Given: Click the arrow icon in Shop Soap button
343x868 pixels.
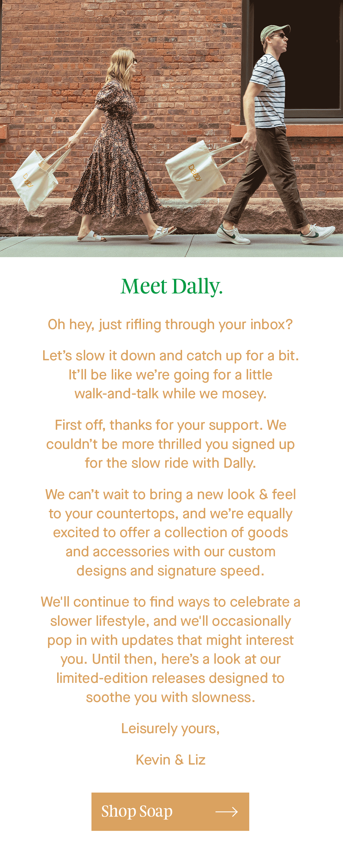Looking at the screenshot, I should tap(226, 812).
